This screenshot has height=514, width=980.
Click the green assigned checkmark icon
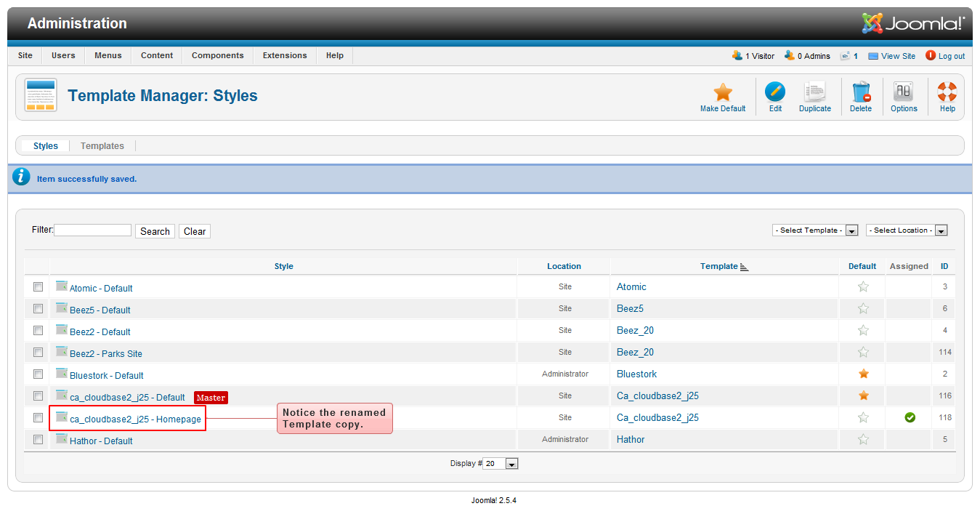[910, 417]
